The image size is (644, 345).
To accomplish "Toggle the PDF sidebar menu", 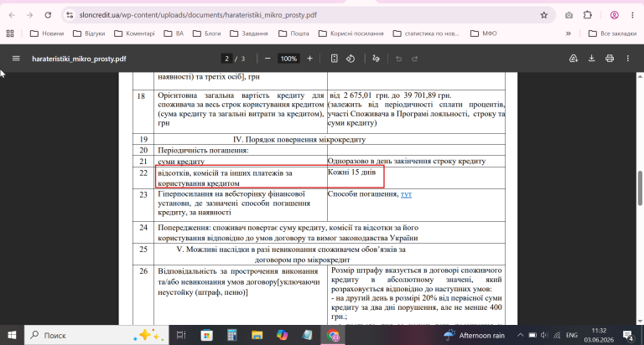I will 16,59.
